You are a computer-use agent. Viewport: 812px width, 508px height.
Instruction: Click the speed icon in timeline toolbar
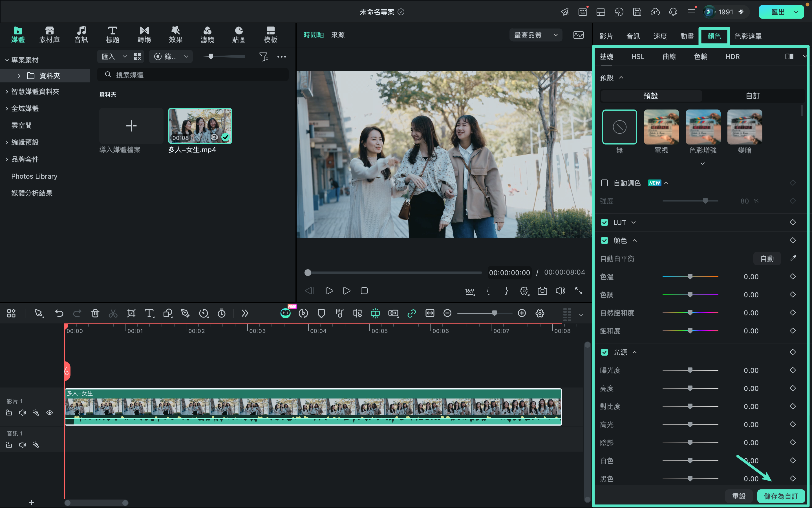tap(203, 313)
